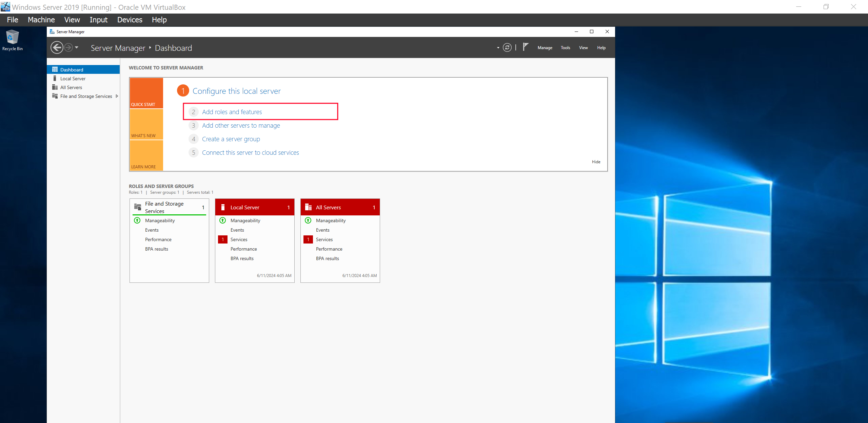Hide the welcome tile
The image size is (868, 423).
[596, 162]
